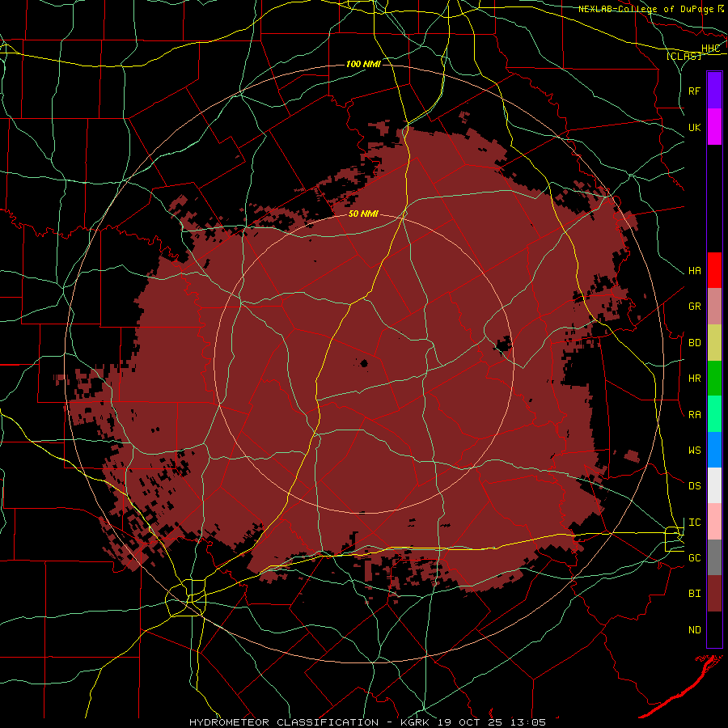Click the RF legend label
Image resolution: width=728 pixels, height=728 pixels.
pos(694,91)
